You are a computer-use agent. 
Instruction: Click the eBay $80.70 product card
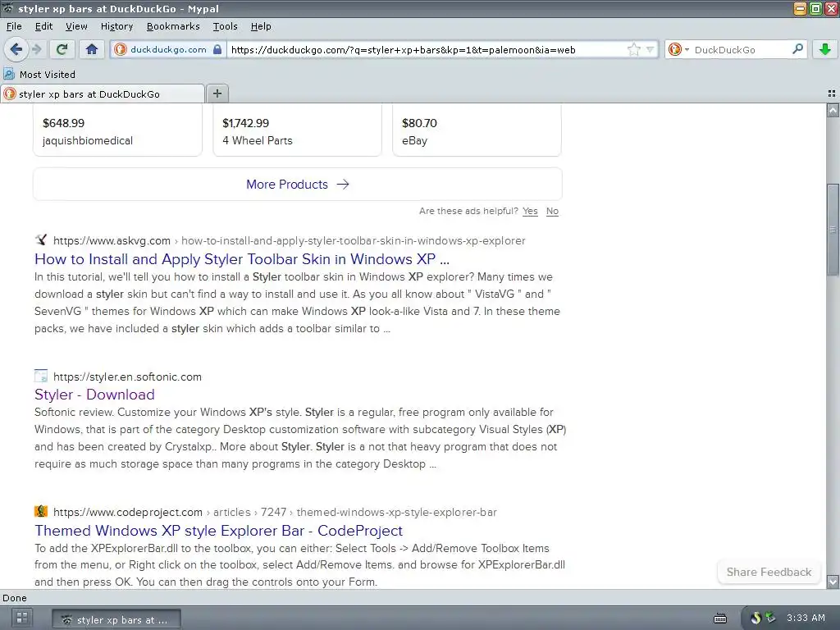477,130
